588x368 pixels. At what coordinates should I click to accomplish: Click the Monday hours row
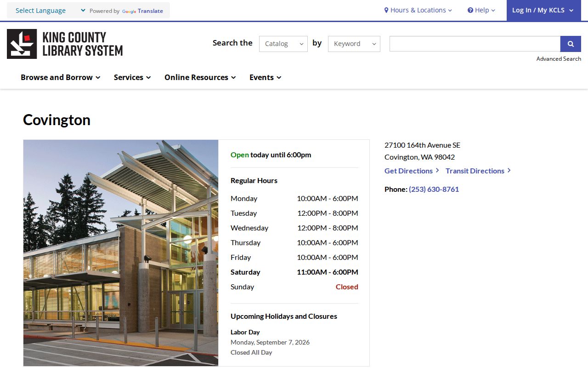pyautogui.click(x=294, y=199)
